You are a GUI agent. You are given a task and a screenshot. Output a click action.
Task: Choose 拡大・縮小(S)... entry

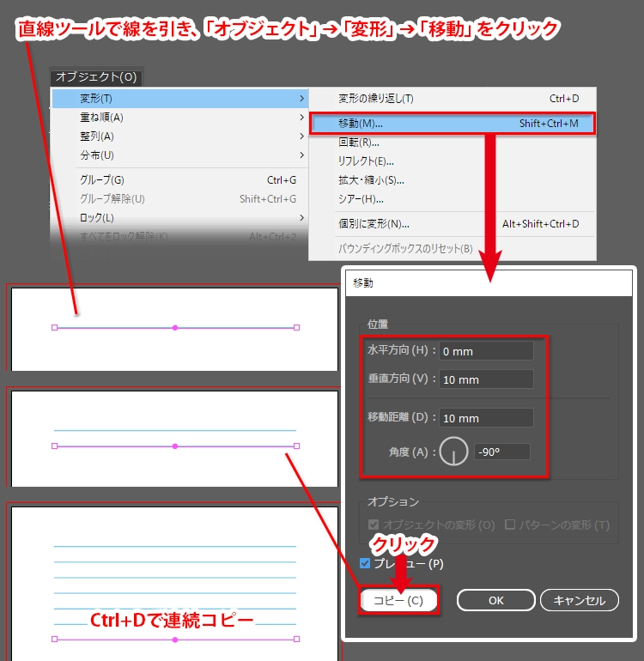[x=453, y=180]
